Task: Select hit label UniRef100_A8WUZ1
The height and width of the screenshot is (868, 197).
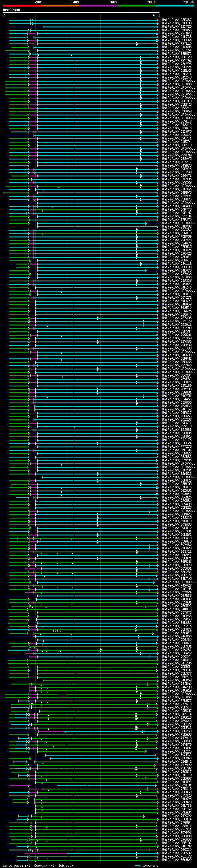Action: (x=176, y=643)
